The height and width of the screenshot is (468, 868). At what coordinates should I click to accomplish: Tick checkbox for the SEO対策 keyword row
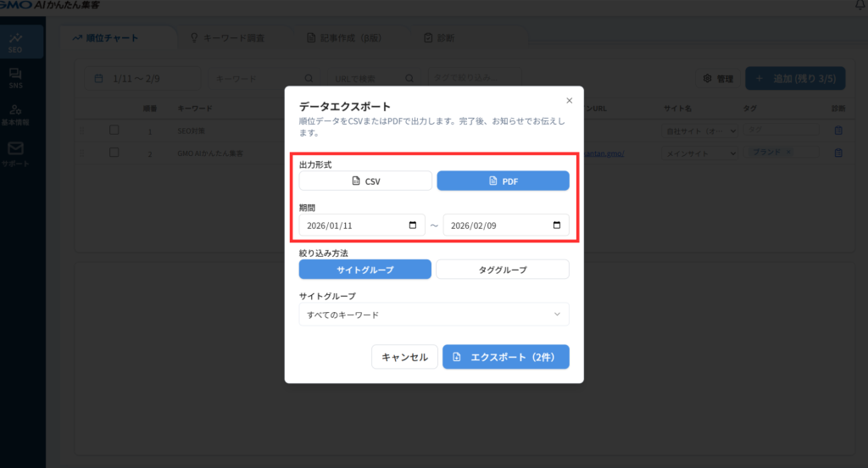coord(114,130)
